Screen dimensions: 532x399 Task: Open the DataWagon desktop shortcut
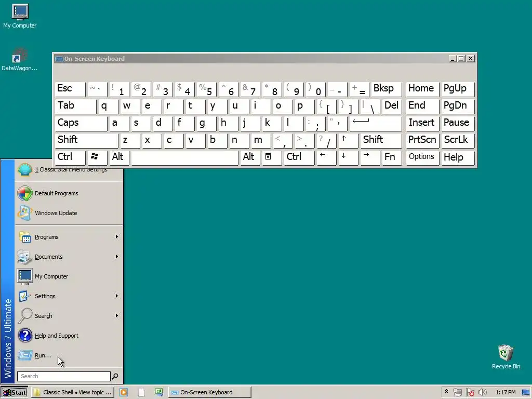click(x=20, y=59)
